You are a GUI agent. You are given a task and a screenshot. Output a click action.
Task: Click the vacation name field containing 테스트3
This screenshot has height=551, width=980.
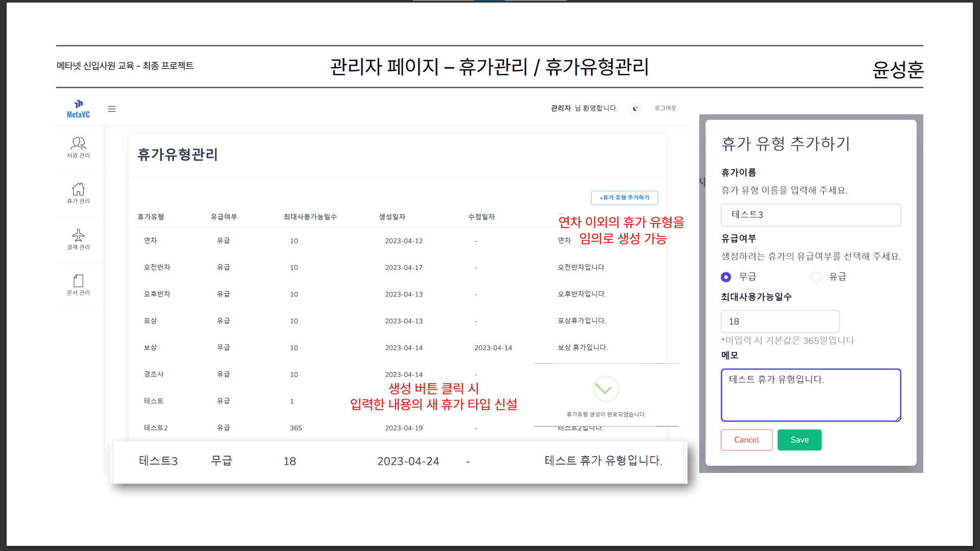811,215
